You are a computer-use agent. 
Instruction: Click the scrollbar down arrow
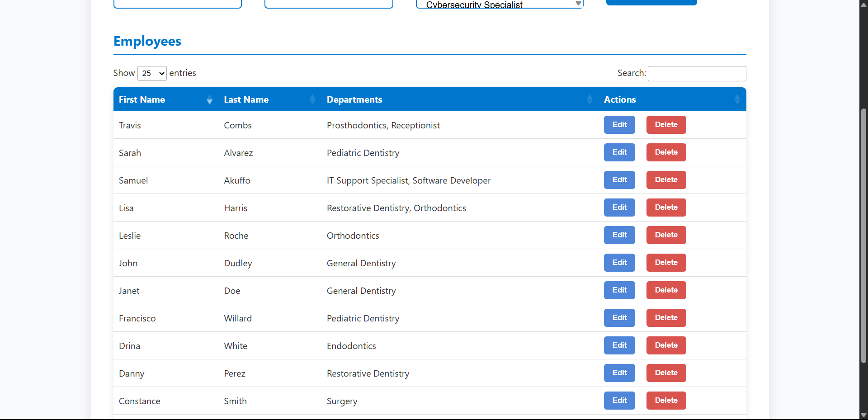(x=863, y=415)
